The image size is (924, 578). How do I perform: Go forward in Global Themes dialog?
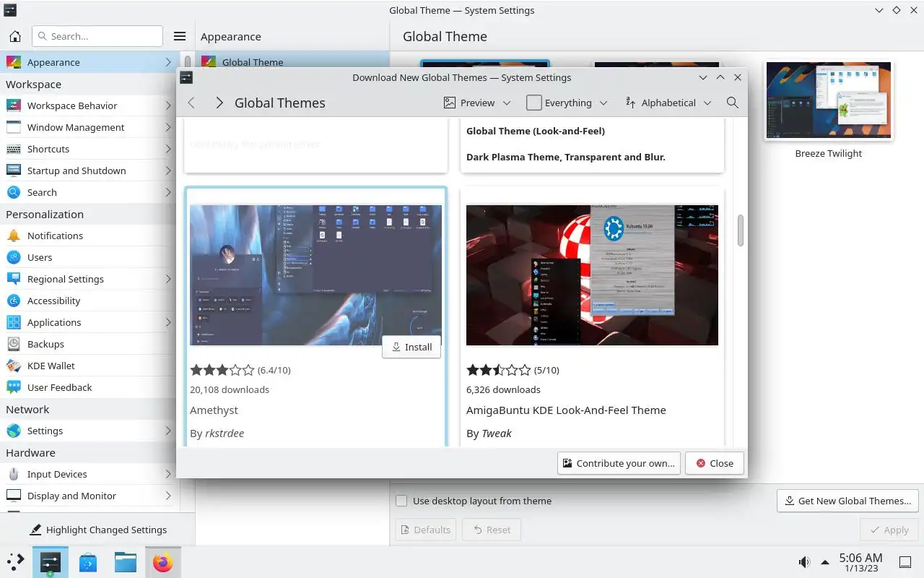tap(219, 103)
